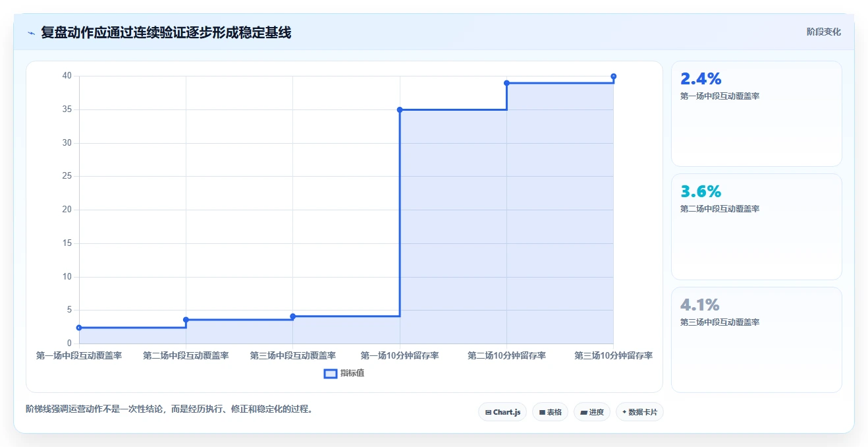
Task: Click the card label under 2.4%
Action: (720, 96)
